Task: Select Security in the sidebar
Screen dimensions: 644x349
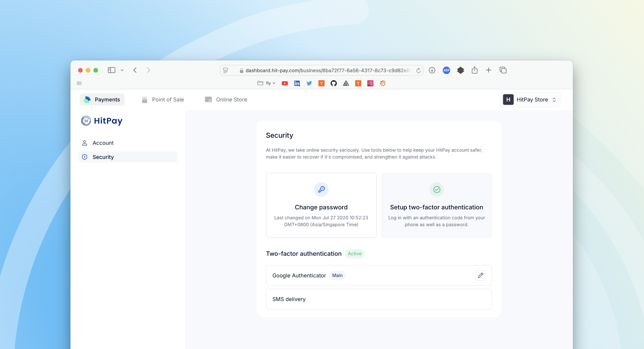Action: tap(128, 157)
